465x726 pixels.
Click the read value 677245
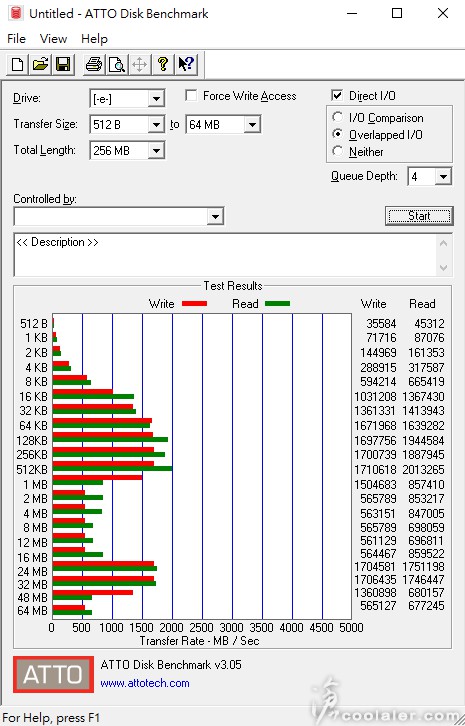(x=426, y=606)
